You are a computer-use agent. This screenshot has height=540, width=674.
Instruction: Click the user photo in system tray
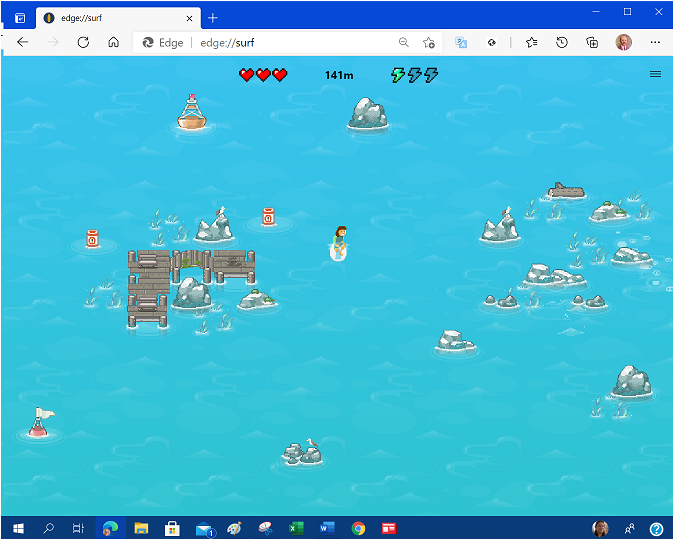coord(600,528)
